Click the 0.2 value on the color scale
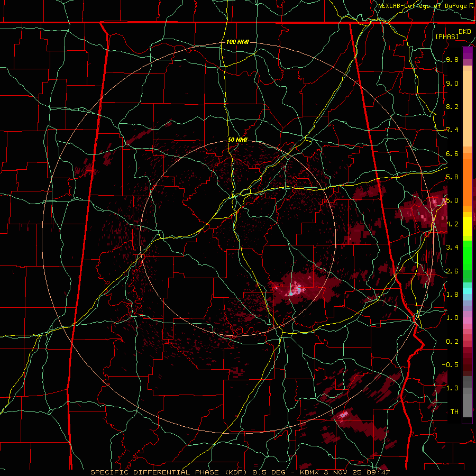The image size is (476, 476). 452,341
